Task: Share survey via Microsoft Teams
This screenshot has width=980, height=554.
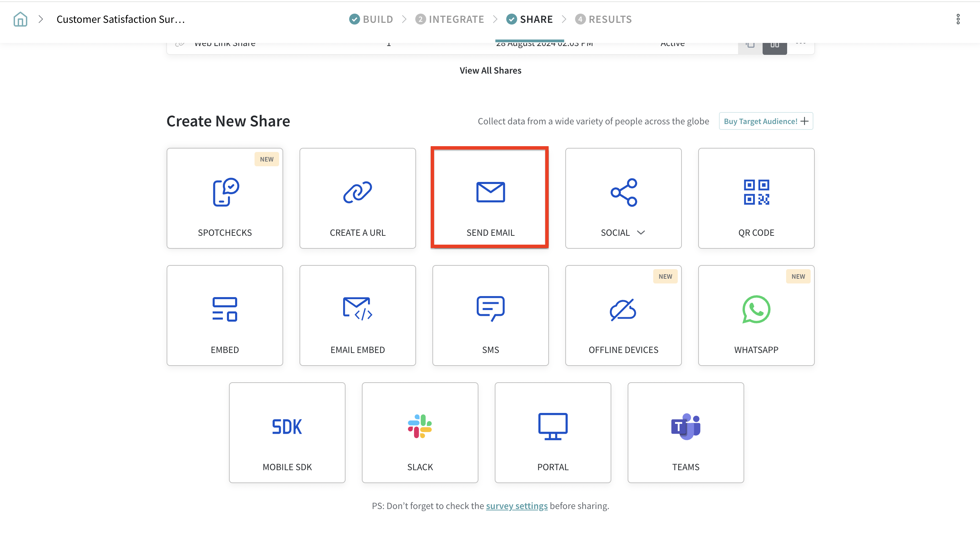Action: click(x=685, y=433)
